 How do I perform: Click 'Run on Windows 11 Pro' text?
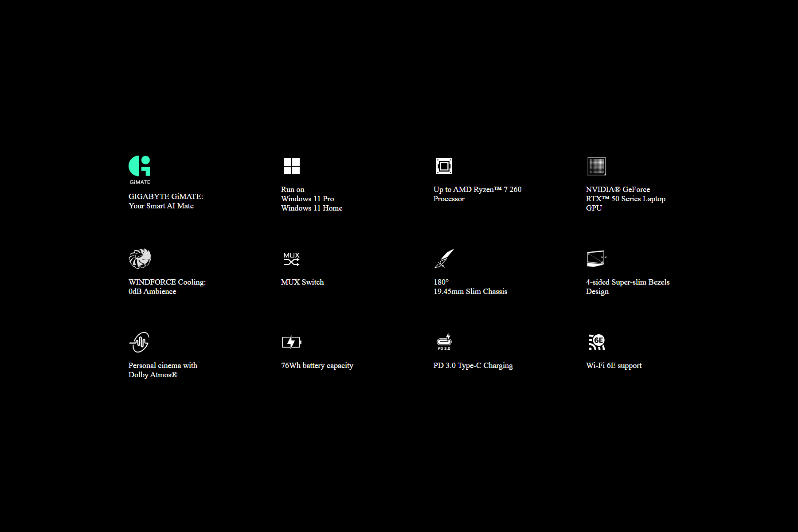(308, 194)
